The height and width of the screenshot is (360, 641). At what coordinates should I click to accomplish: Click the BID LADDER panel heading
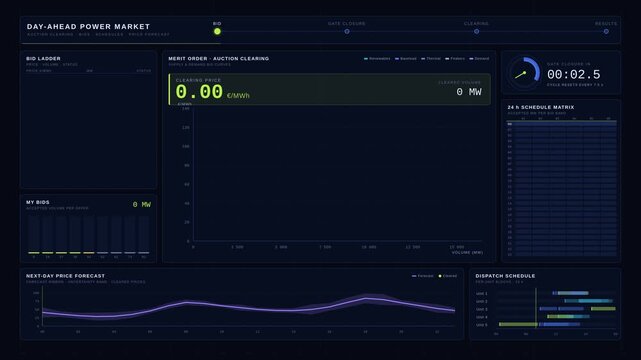click(x=43, y=58)
